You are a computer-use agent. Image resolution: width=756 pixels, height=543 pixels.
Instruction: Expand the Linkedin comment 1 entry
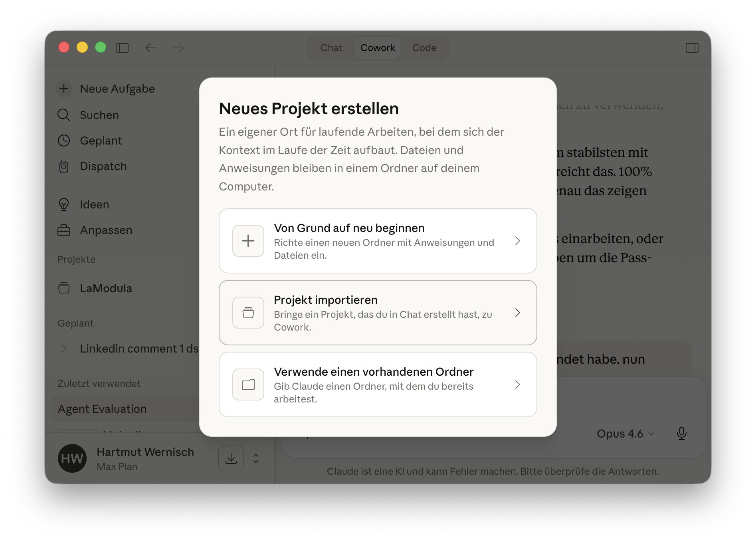[64, 349]
